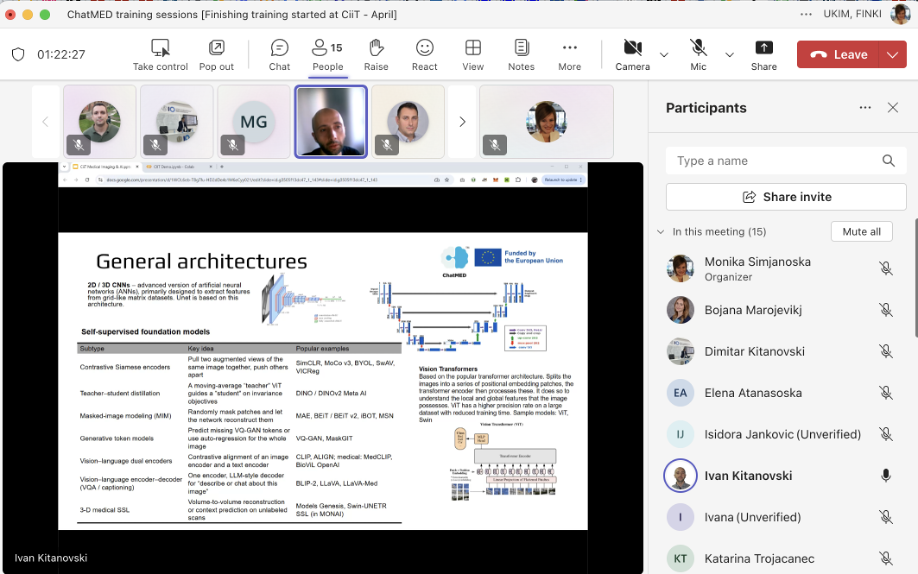Viewport: 918px width, 574px height.
Task: Click the Share screen icon
Action: [x=764, y=48]
